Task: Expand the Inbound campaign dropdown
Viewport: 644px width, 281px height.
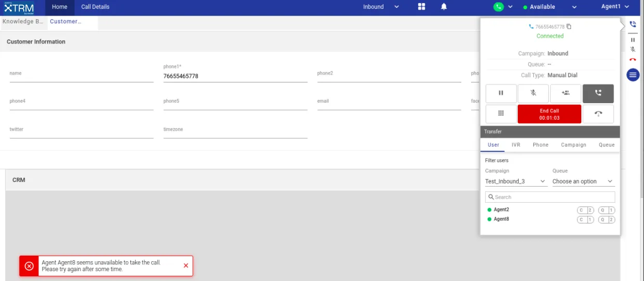Action: coord(381,7)
